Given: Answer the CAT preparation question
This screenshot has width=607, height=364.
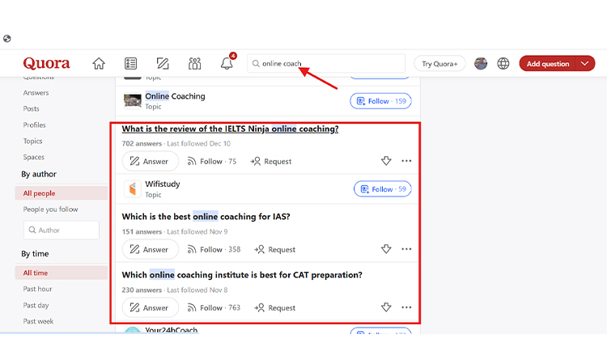Looking at the screenshot, I should pos(151,308).
